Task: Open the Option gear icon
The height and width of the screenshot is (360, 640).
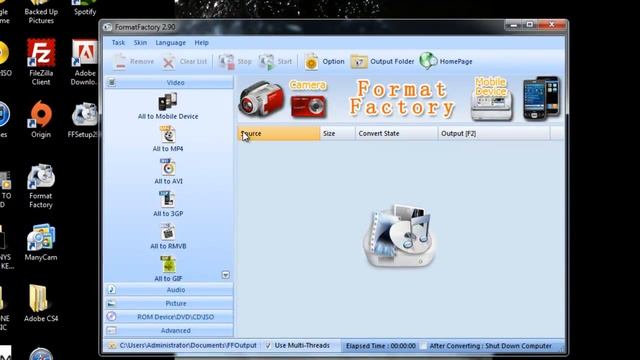Action: (x=311, y=62)
